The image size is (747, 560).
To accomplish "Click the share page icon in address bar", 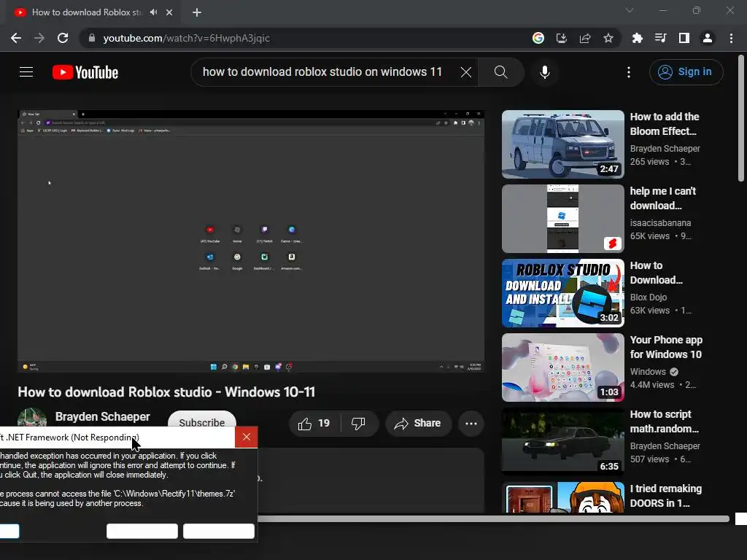I will [585, 38].
